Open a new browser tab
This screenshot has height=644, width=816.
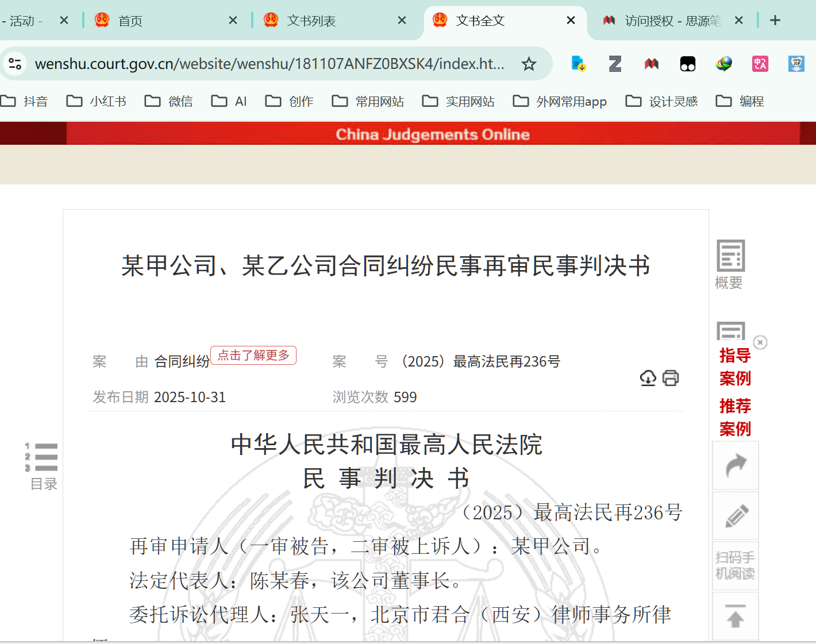[x=775, y=21]
